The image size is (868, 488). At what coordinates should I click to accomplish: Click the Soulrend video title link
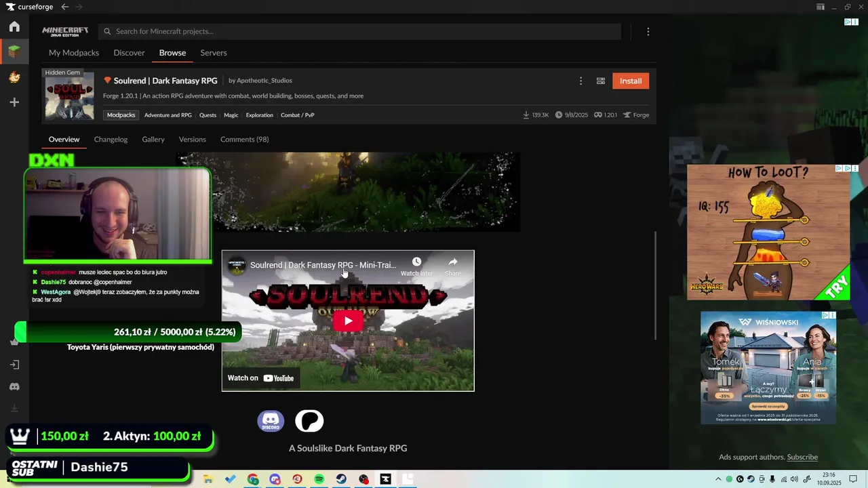(323, 265)
